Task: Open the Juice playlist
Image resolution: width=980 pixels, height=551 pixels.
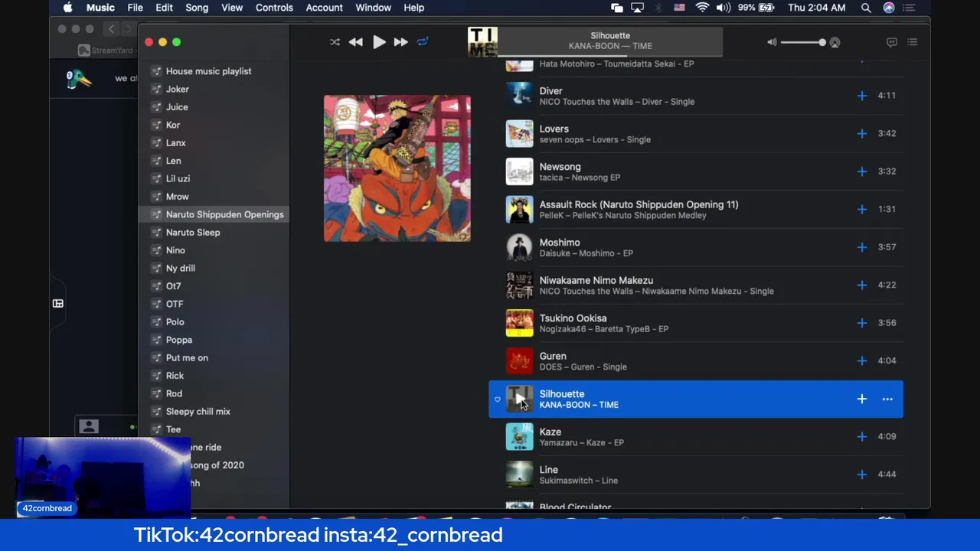Action: tap(177, 107)
